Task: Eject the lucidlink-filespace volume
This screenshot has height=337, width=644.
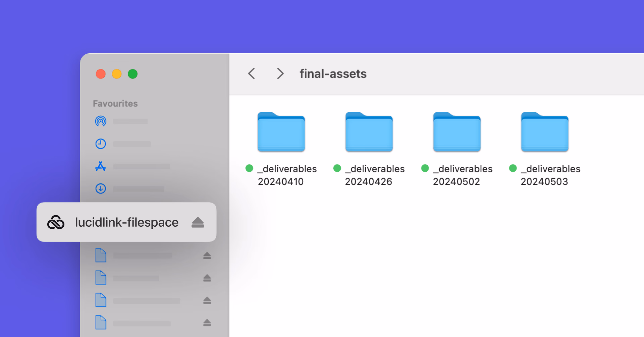Action: tap(198, 222)
